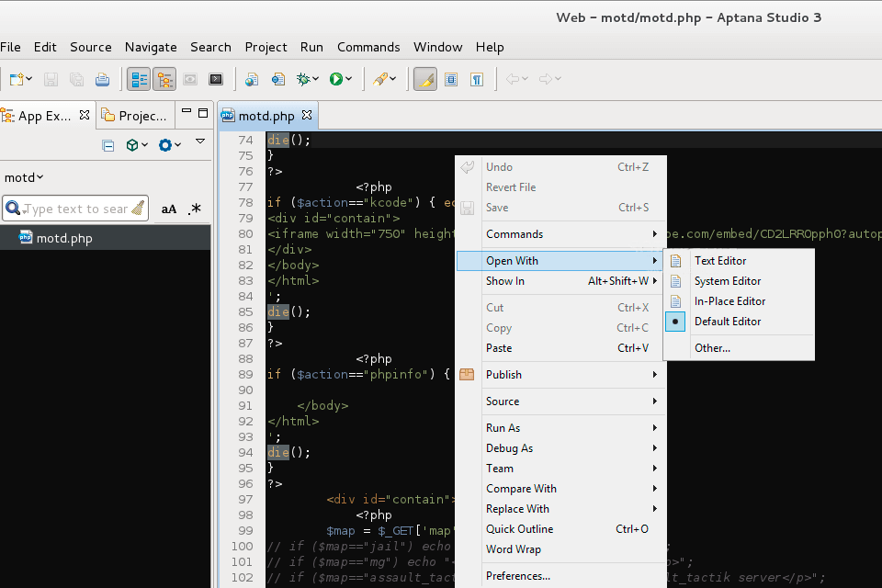The height and width of the screenshot is (588, 882).
Task: Expand the Run As submenu
Action: tap(561, 428)
